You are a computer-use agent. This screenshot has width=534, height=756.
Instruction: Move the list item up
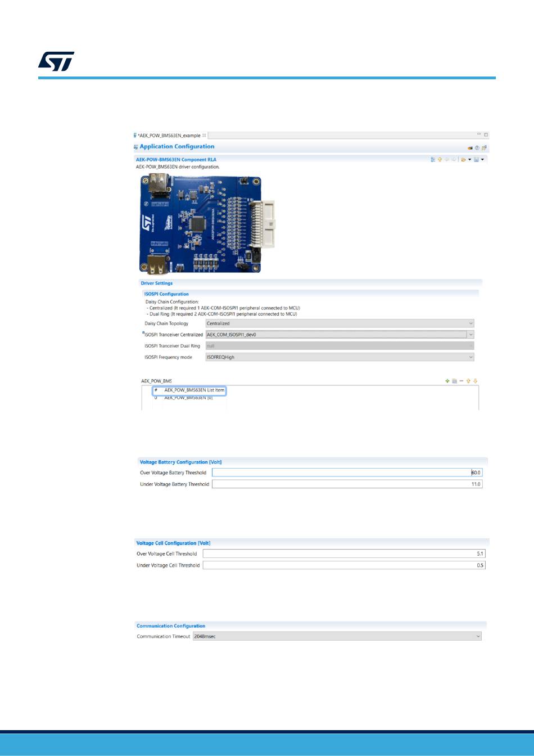point(468,381)
